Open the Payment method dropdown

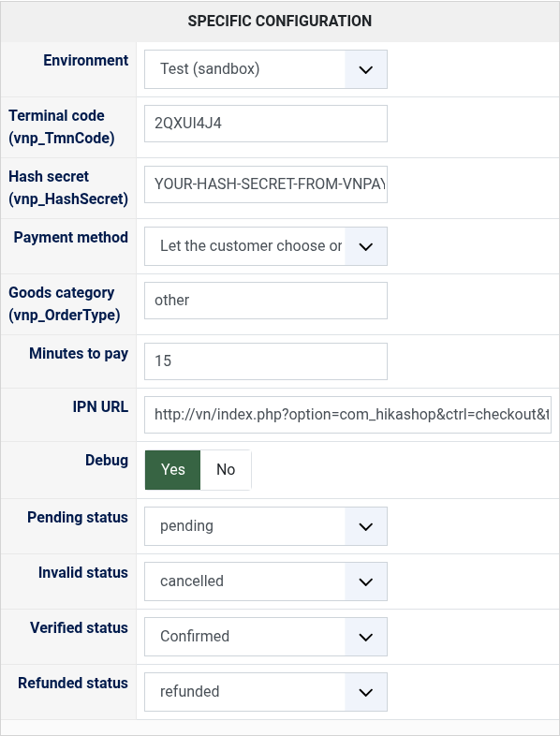[266, 246]
